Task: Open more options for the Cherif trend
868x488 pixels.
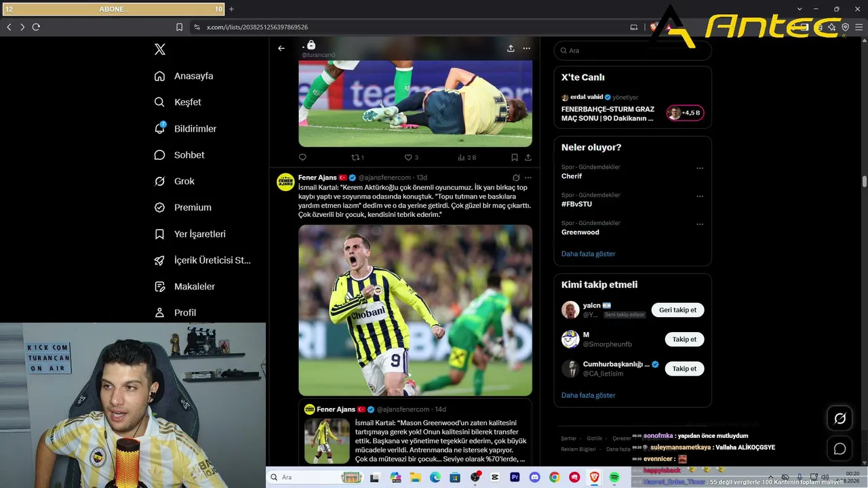Action: [700, 168]
